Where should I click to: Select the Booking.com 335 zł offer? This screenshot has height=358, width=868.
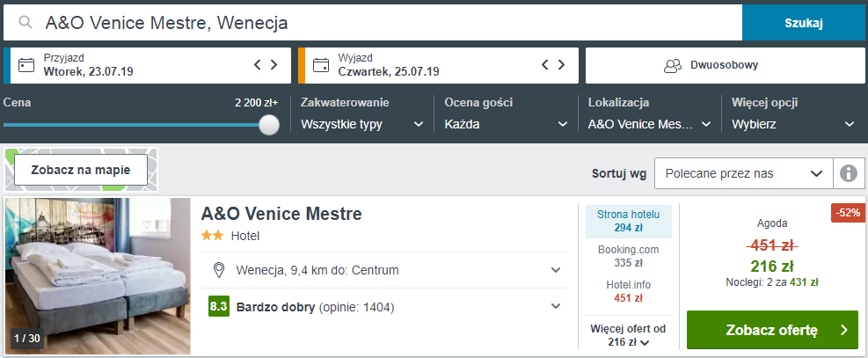pos(628,256)
